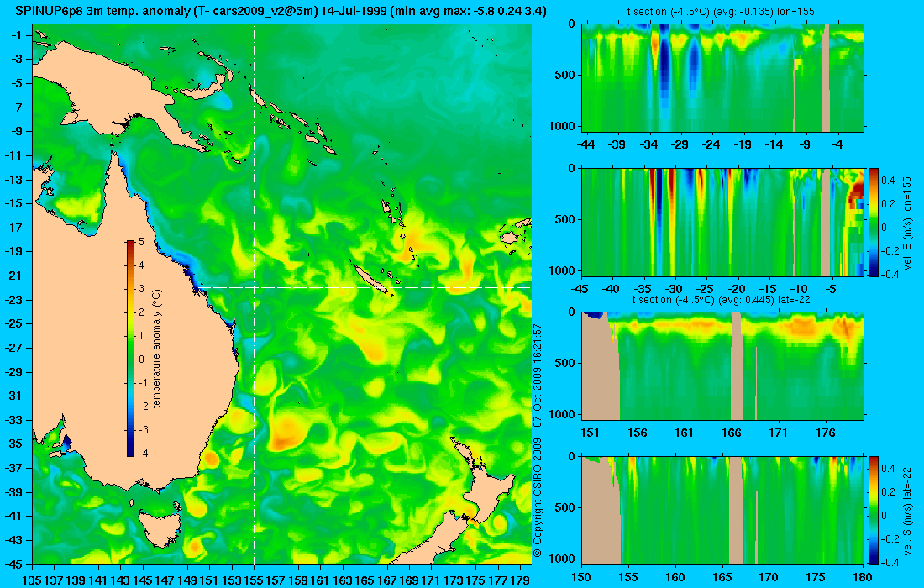Click the '0.4' tick on the vel. E color bar
924x588 pixels.
(x=889, y=181)
